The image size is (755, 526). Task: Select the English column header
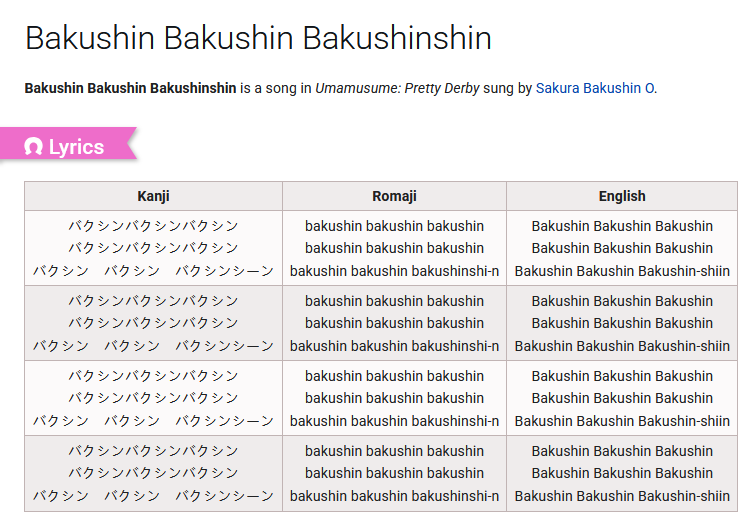pos(622,196)
